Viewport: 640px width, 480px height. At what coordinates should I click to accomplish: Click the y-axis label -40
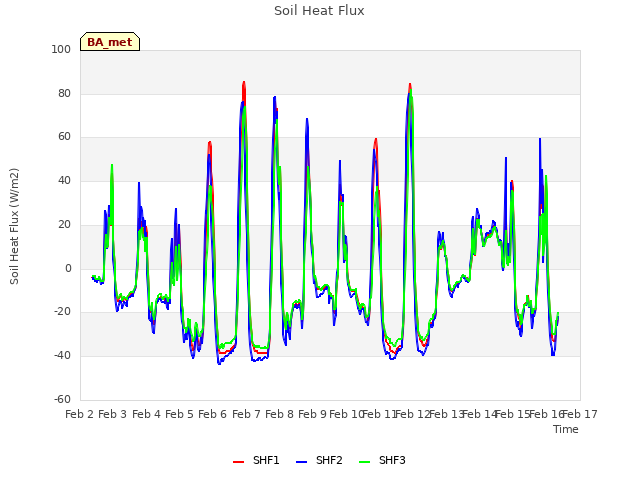pos(62,356)
